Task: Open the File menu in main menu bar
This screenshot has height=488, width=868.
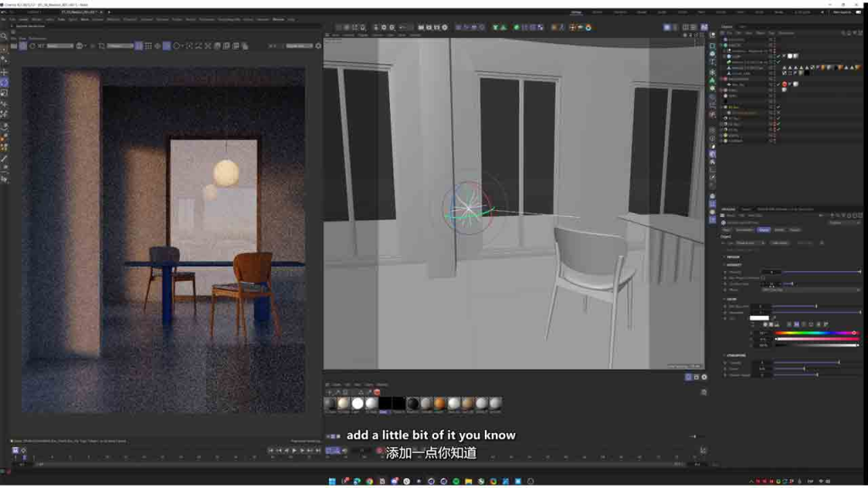Action: (4, 19)
